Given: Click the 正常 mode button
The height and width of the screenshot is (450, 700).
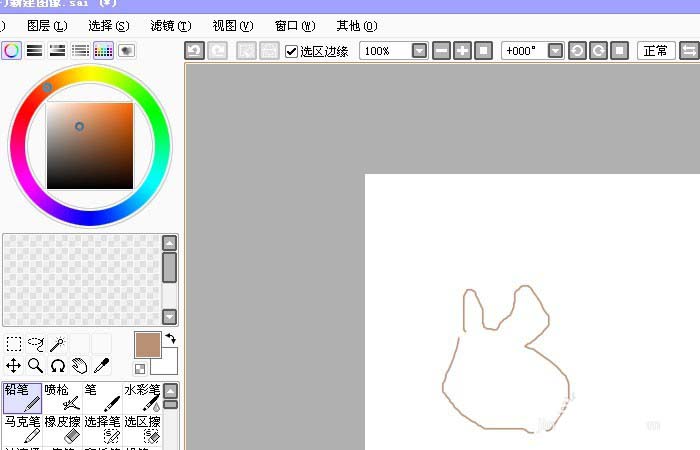Looking at the screenshot, I should 656,51.
